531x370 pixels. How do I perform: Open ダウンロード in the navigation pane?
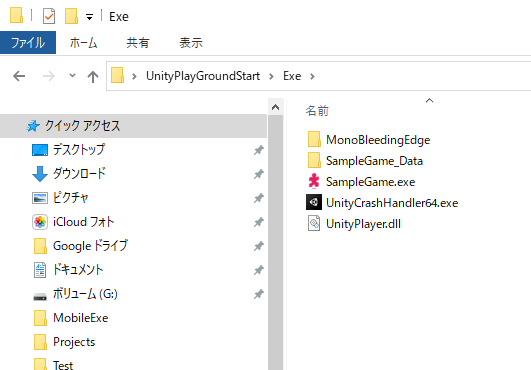(79, 174)
